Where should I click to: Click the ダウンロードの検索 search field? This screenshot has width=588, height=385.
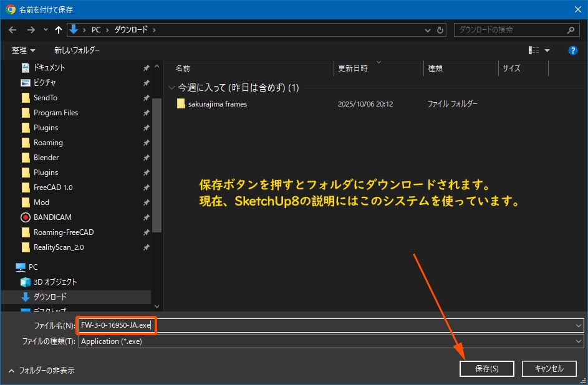510,29
